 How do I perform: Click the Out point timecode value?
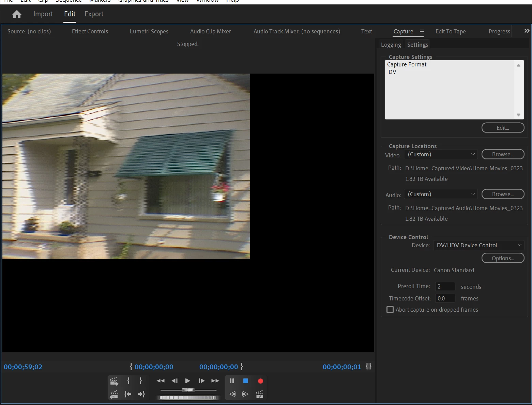(219, 367)
